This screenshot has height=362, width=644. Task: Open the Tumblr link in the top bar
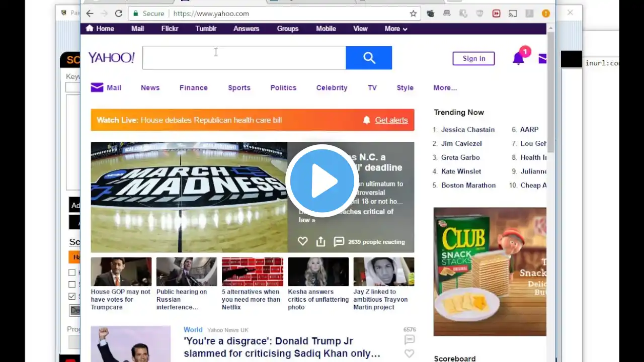pyautogui.click(x=206, y=29)
